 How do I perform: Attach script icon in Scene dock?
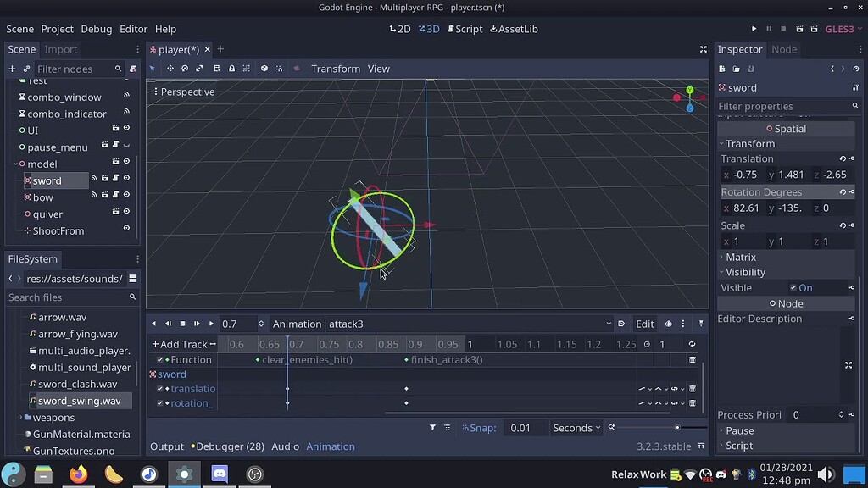click(x=133, y=69)
